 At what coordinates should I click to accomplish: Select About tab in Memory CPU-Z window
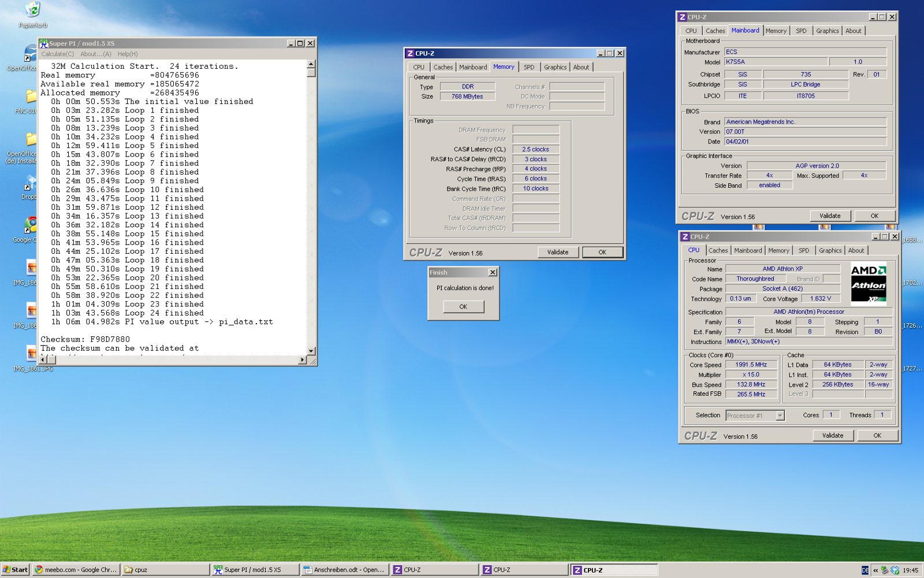click(x=581, y=68)
